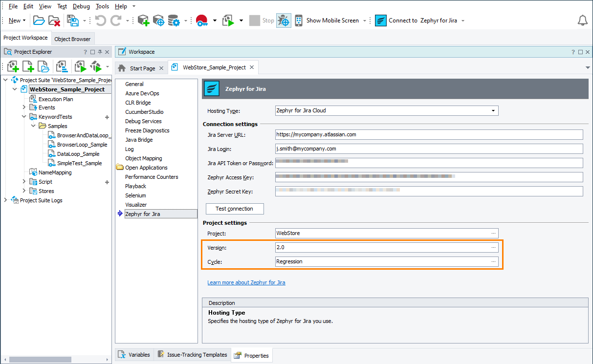Start recording a test with the record icon
593x364 pixels.
202,20
